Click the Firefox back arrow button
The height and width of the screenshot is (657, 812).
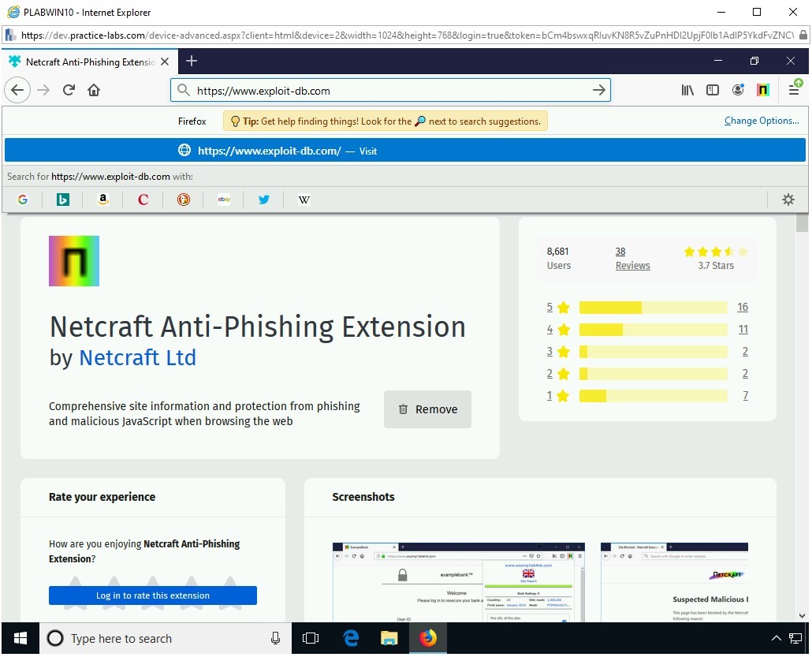[x=17, y=90]
